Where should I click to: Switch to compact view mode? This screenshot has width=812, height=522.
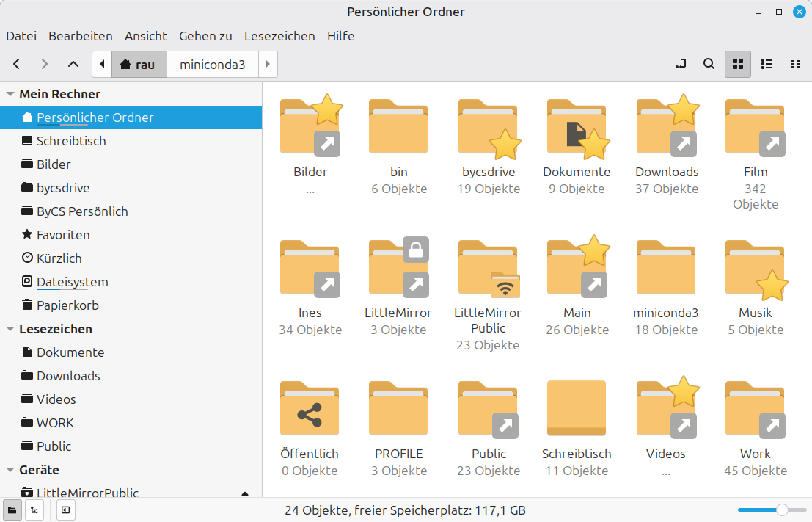[x=794, y=64]
